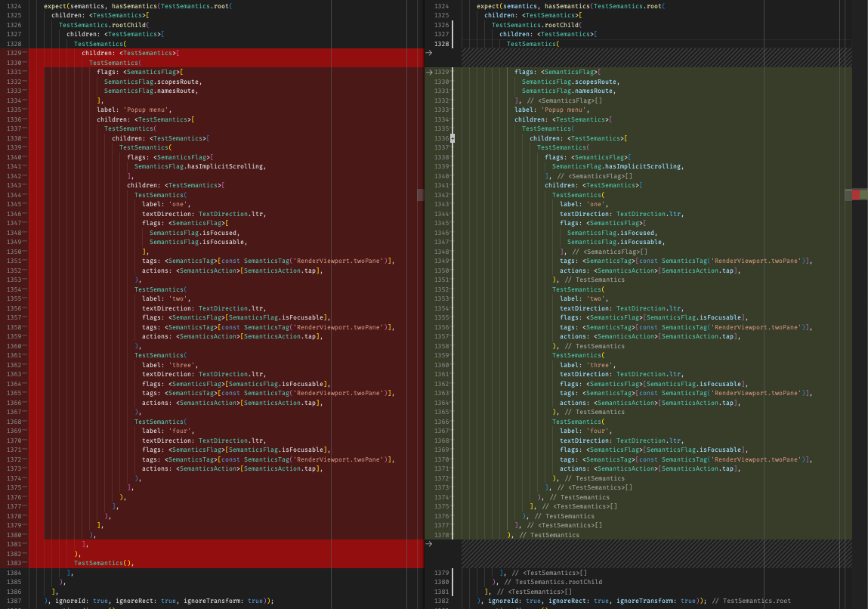Click the plus glyph at right-pane line 1336
The height and width of the screenshot is (609, 868).
pyautogui.click(x=453, y=138)
